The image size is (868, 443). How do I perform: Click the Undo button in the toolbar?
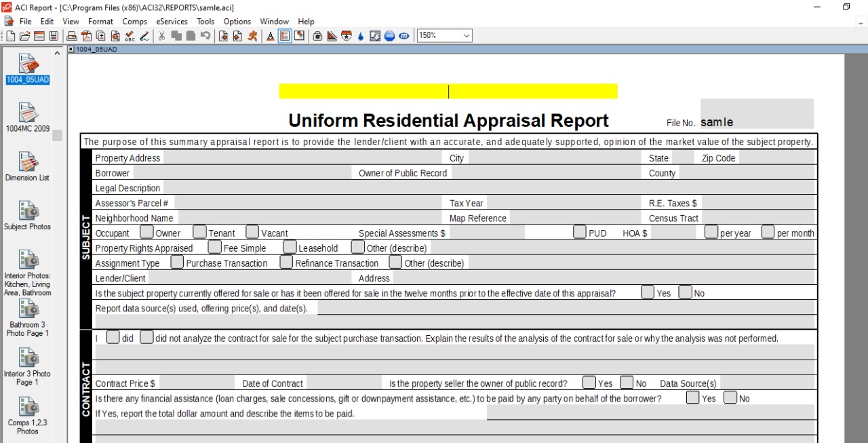[x=205, y=35]
